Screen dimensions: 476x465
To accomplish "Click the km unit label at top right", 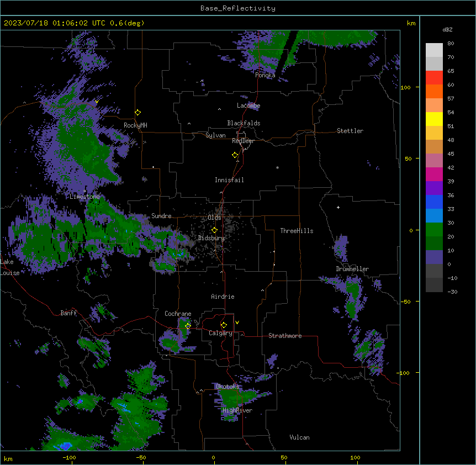I will click(x=411, y=23).
